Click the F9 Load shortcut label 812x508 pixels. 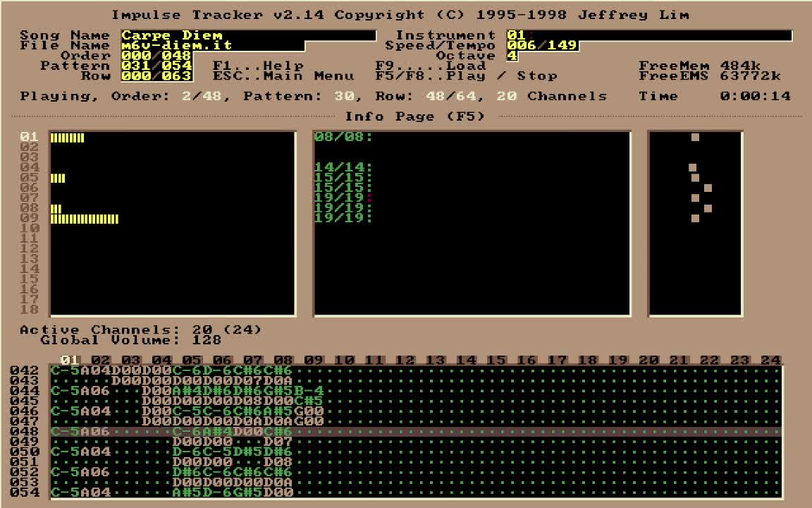(x=430, y=66)
